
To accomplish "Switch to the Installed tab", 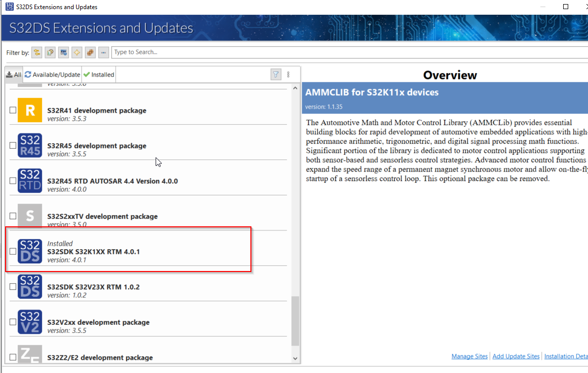I will point(99,75).
